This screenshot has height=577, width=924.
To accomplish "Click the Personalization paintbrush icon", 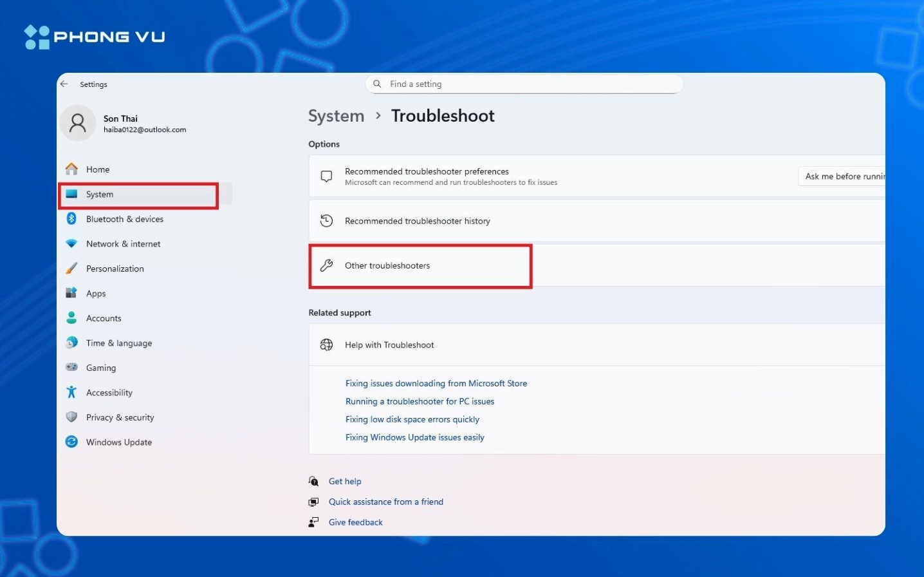I will coord(71,268).
